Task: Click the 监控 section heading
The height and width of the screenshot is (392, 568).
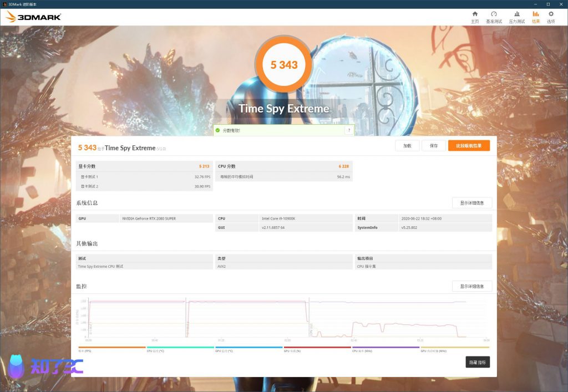Action: [x=82, y=286]
